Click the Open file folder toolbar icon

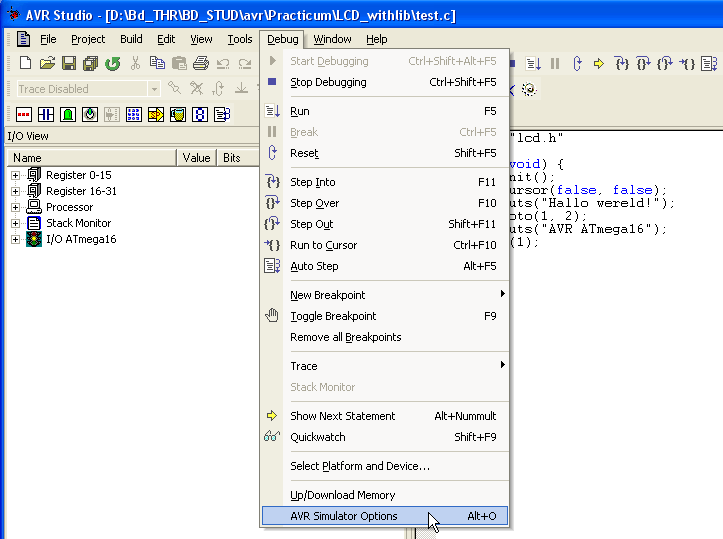pyautogui.click(x=47, y=64)
